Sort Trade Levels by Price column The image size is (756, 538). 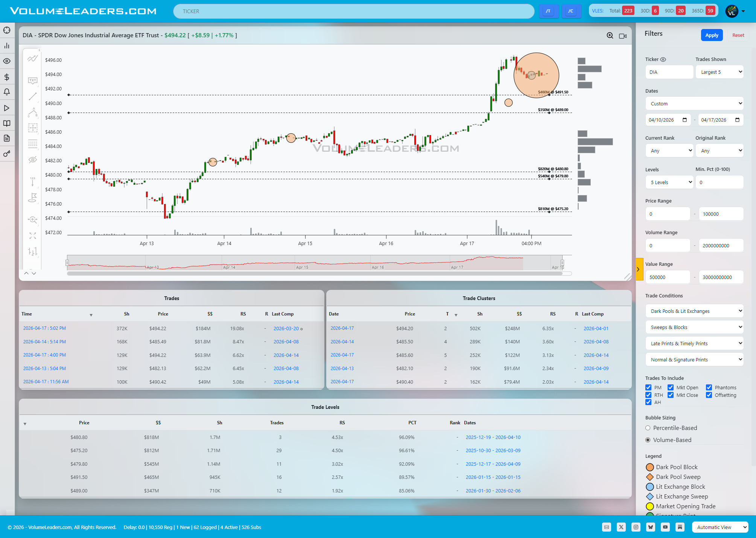pos(84,423)
